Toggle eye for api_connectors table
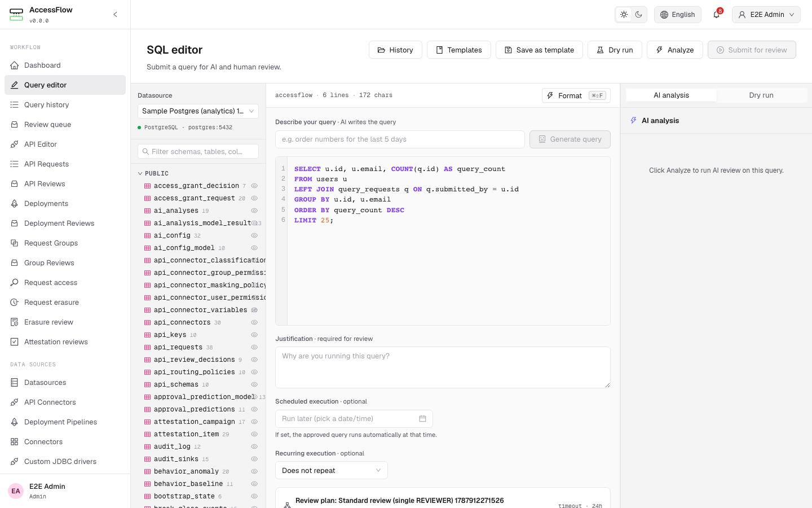 (254, 322)
